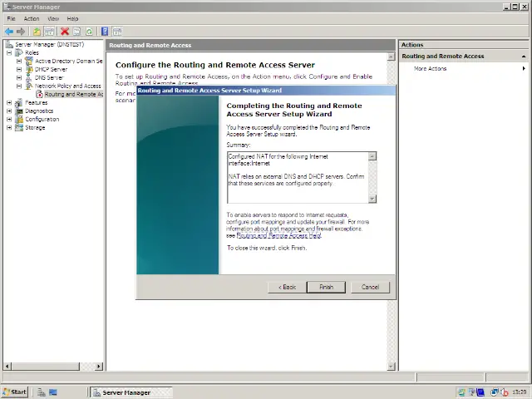The width and height of the screenshot is (532, 399).
Task: Open Routing and Remote Access Help link
Action: [x=278, y=235]
